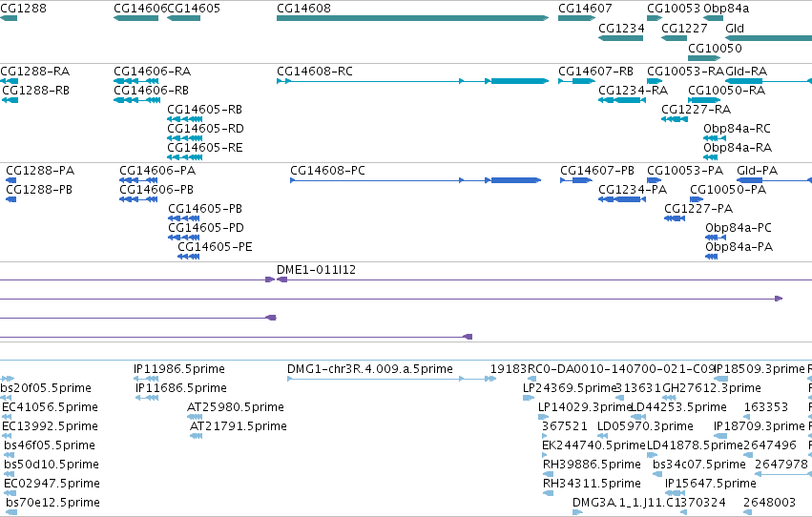Select the EC02947.5prime EST label

point(52,485)
